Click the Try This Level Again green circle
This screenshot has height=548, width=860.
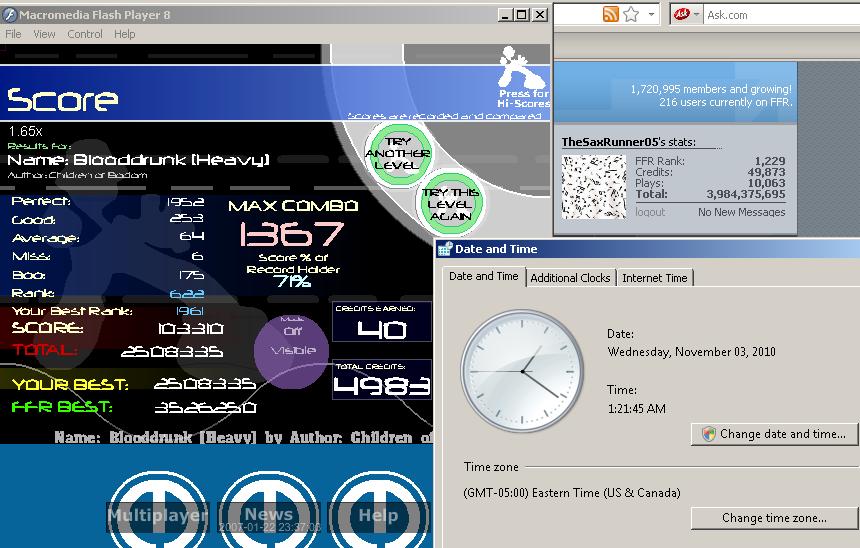(450, 204)
